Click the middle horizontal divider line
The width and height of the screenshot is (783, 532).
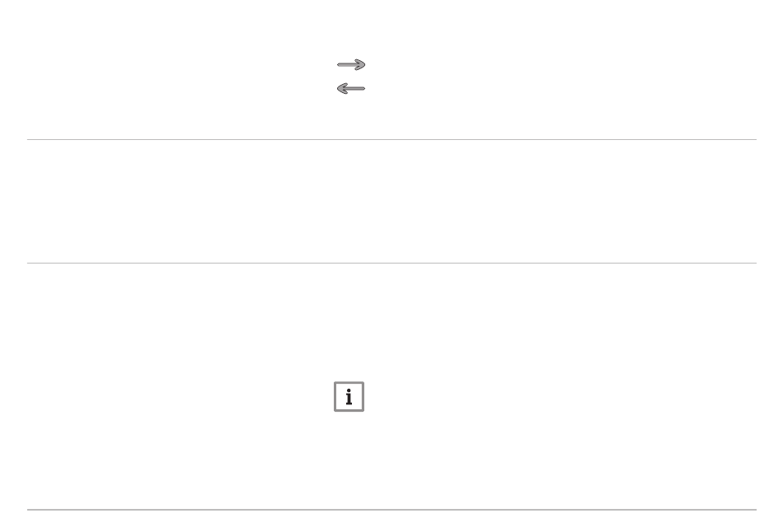[391, 263]
